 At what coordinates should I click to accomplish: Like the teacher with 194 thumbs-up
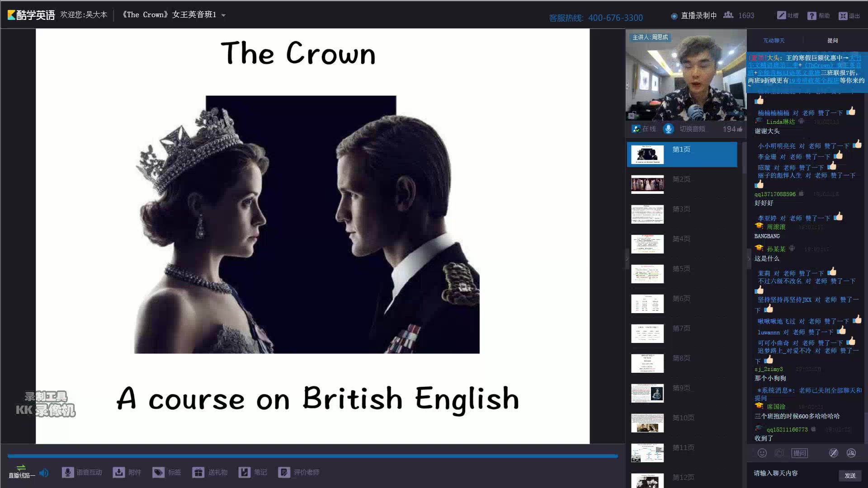pos(732,129)
